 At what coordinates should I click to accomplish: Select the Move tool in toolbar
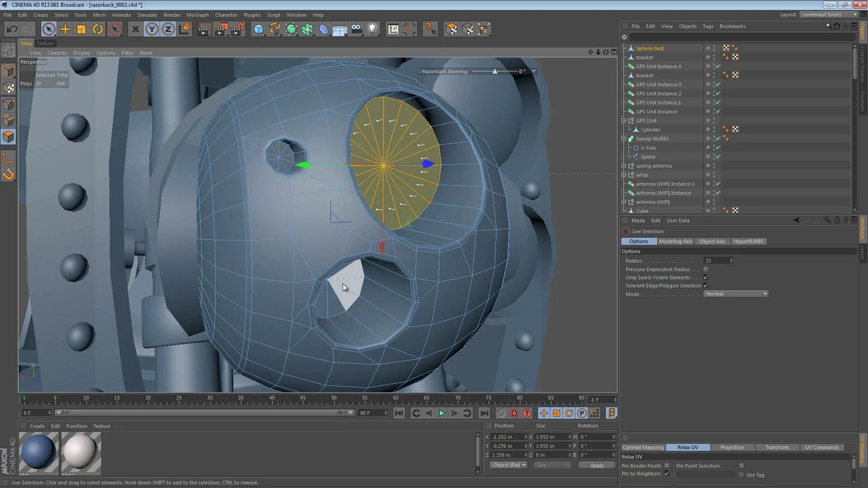(x=65, y=29)
